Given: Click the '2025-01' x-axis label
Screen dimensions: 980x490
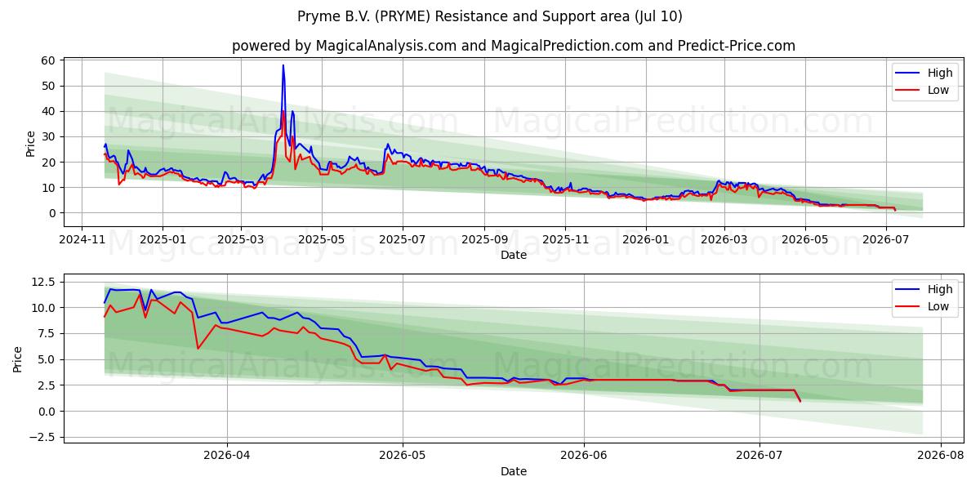Looking at the screenshot, I should point(163,240).
